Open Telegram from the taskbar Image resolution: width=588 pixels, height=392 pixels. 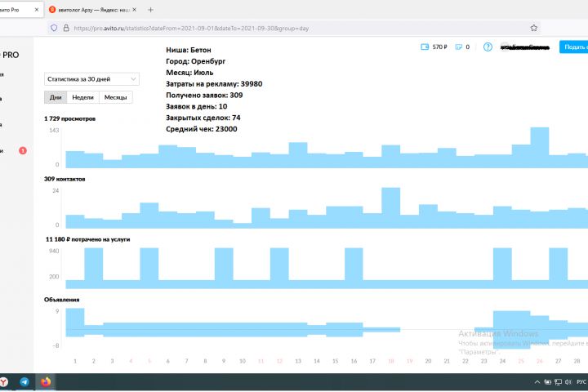click(24, 382)
